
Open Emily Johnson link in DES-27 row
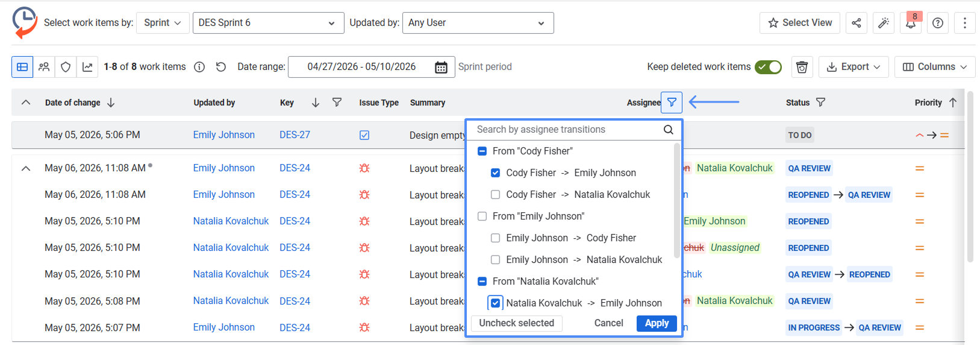click(224, 135)
